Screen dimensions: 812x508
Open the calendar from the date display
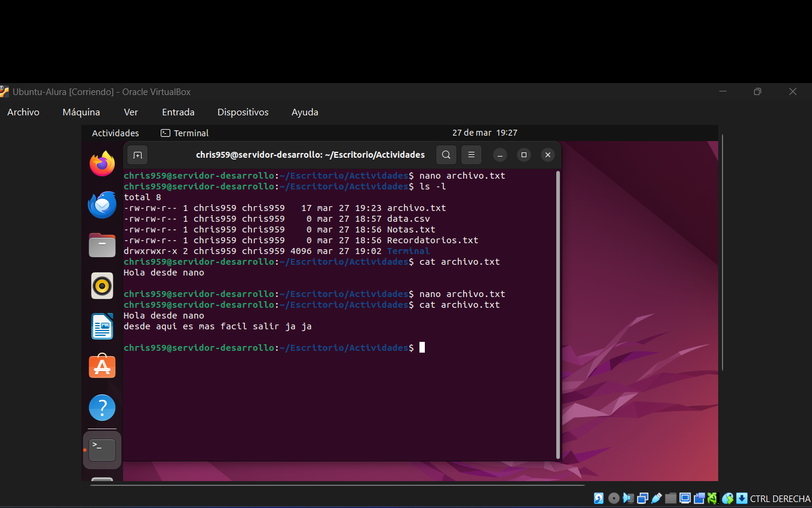pos(485,133)
